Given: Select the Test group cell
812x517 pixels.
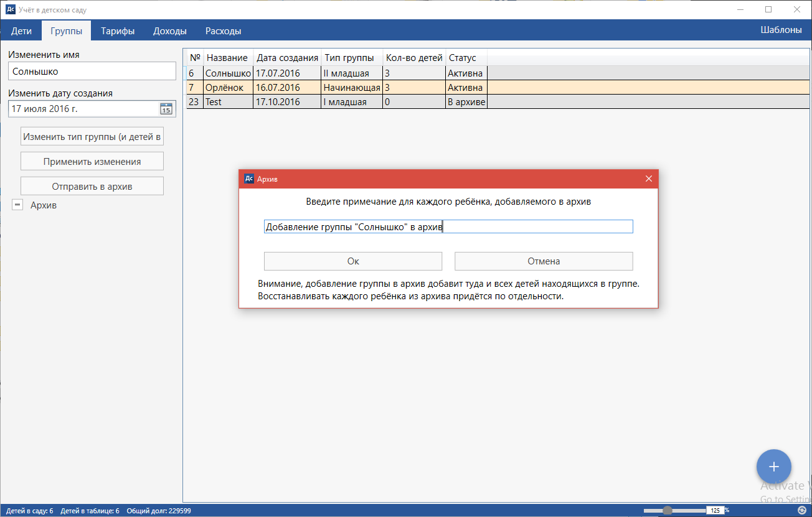Looking at the screenshot, I should 229,101.
